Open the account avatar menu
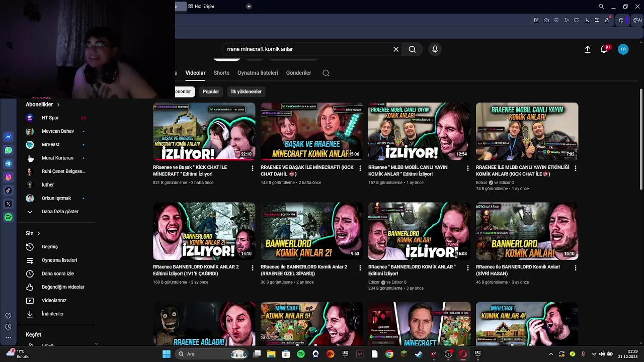Image resolution: width=644 pixels, height=362 pixels. 623,49
